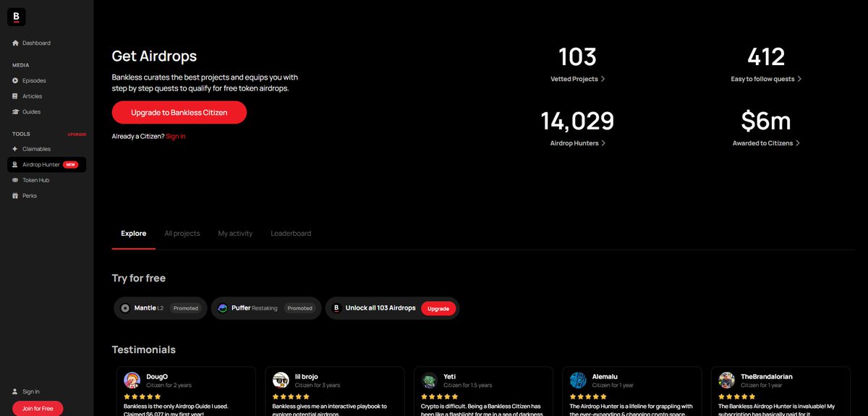
Task: Click the Bankless B icon in Unlock chip
Action: (336, 308)
